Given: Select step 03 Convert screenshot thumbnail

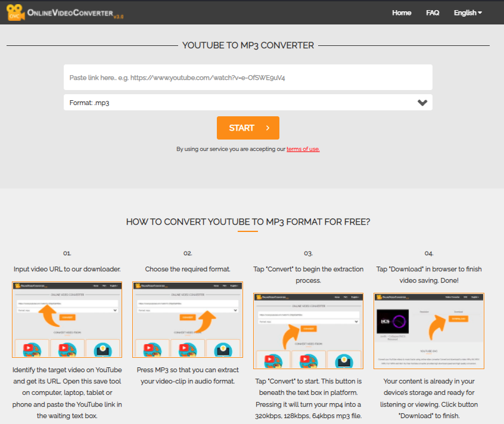Looking at the screenshot, I should 308,331.
